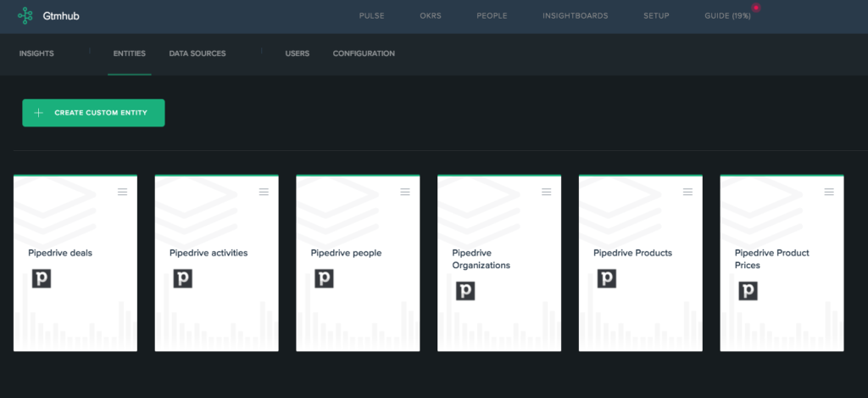Viewport: 868px width, 398px height.
Task: Open Insightboards from top navigation
Action: [x=576, y=16]
